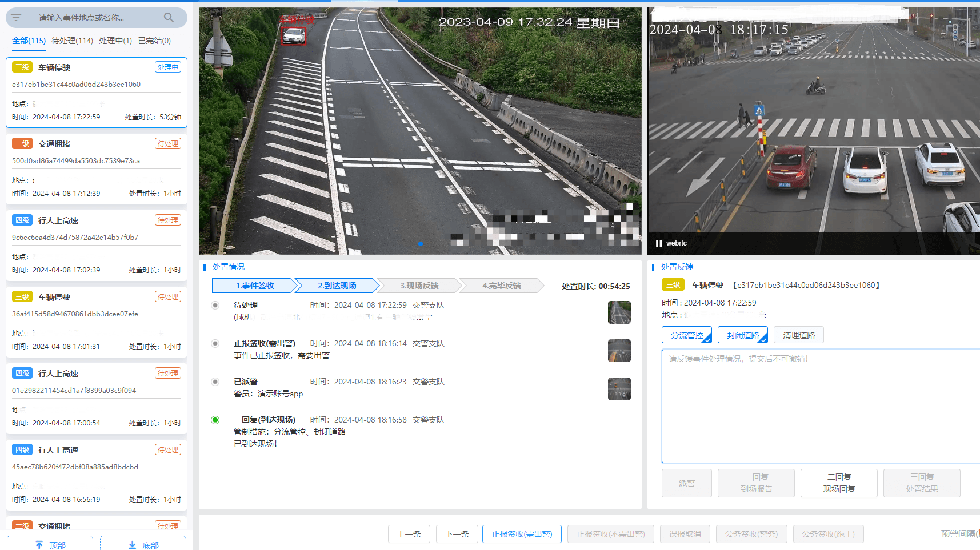980x550 pixels.
Task: Pause the webrtc video stream
Action: (x=659, y=243)
